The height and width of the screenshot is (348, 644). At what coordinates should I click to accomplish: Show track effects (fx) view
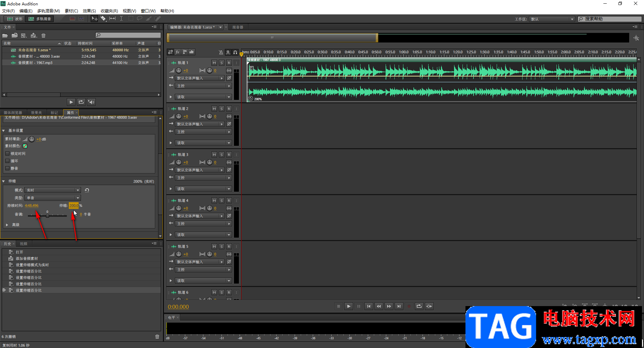coord(178,52)
